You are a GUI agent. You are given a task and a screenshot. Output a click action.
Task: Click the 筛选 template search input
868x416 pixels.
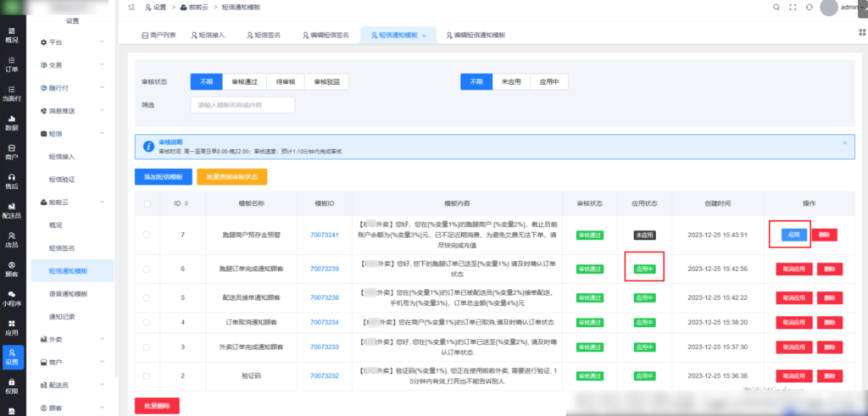242,105
